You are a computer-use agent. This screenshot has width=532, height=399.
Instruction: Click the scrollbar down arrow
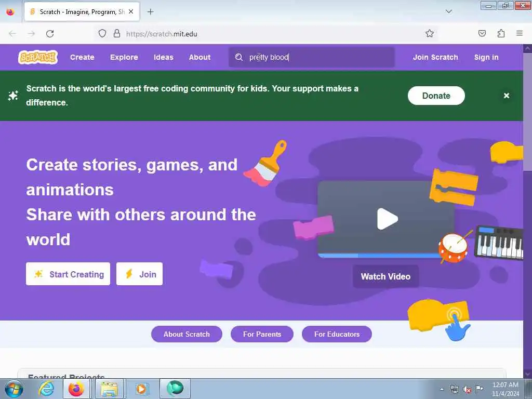528,374
